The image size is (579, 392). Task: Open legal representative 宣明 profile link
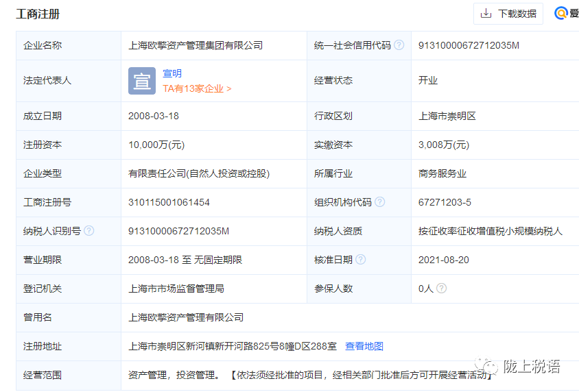(172, 74)
